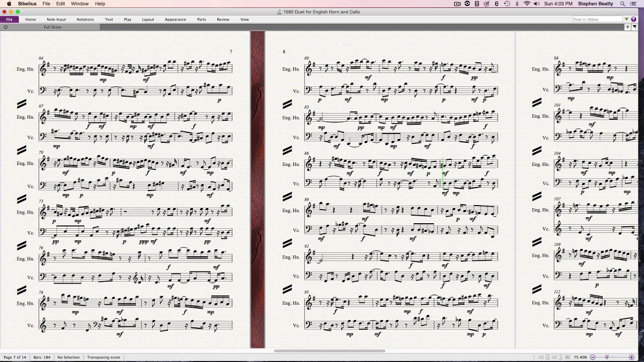Switch to the Layout ribbon tab
The image size is (644, 362).
coord(148,19)
